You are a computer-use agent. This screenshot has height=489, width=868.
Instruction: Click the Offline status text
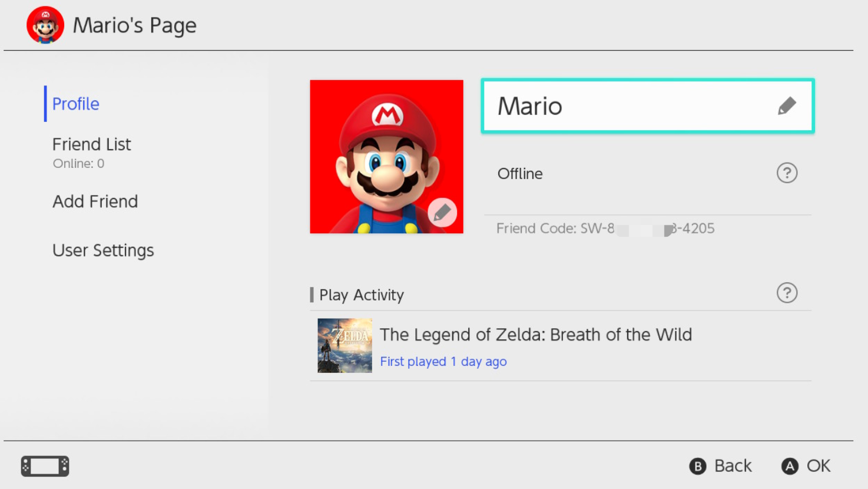click(520, 174)
